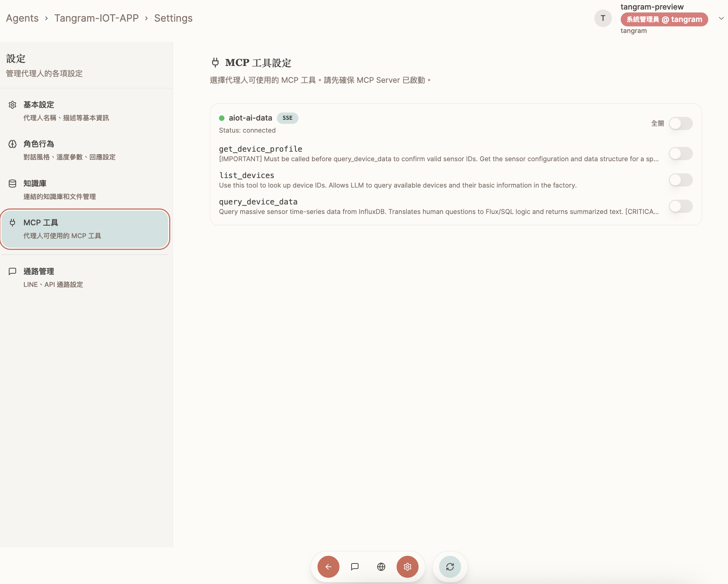Open the chat bubble icon in bottom toolbar
Image resolution: width=728 pixels, height=584 pixels.
click(x=354, y=567)
